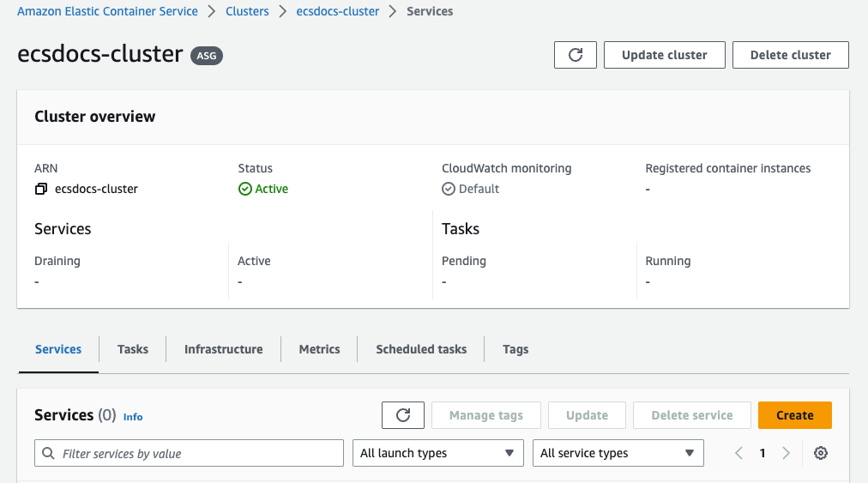868x483 pixels.
Task: Open the Clusters breadcrumb link
Action: [x=247, y=12]
